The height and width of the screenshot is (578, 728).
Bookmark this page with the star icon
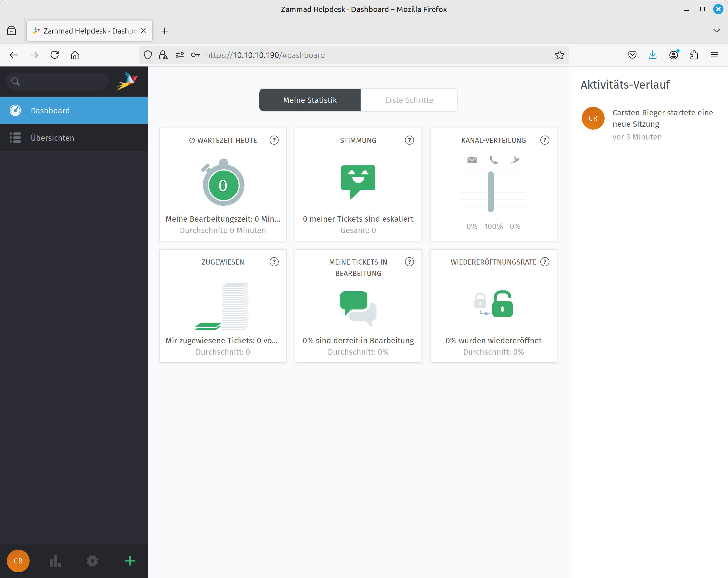(x=559, y=55)
